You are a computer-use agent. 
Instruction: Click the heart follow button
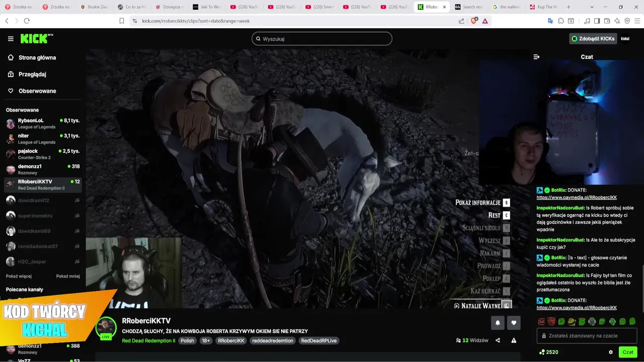point(514,323)
